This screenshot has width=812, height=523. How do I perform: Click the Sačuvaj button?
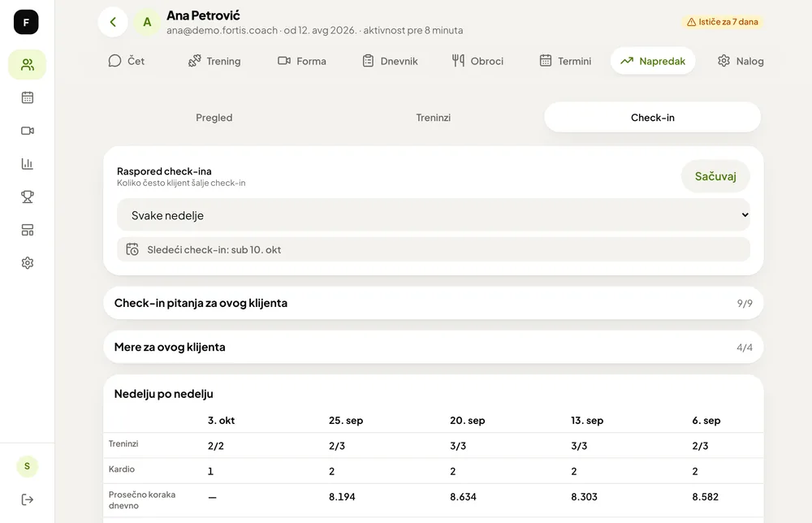pyautogui.click(x=715, y=176)
